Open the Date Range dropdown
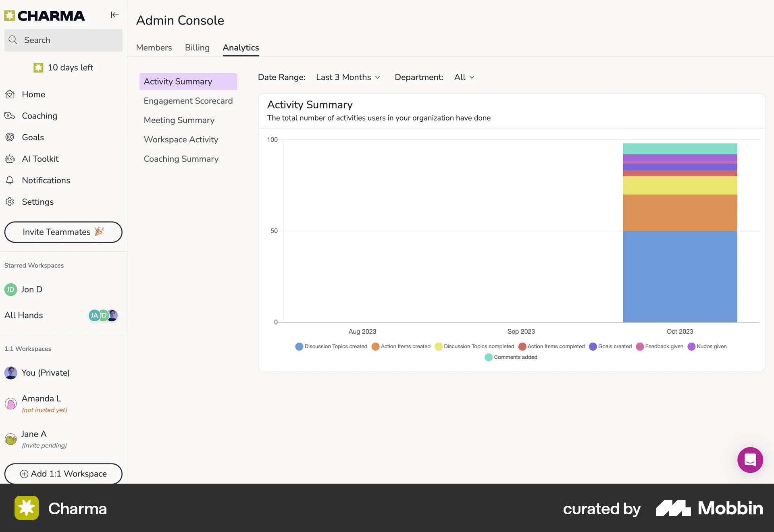The height and width of the screenshot is (532, 774). (348, 77)
